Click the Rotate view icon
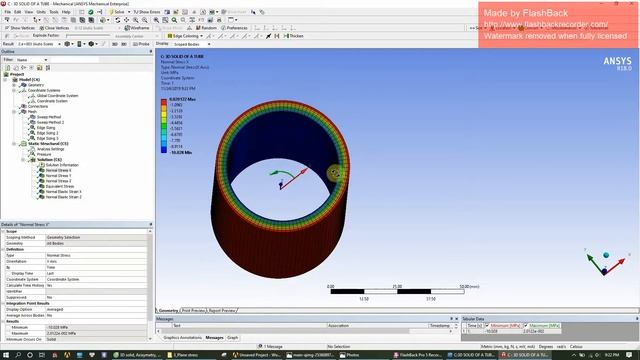640x360 pixels. click(118, 20)
